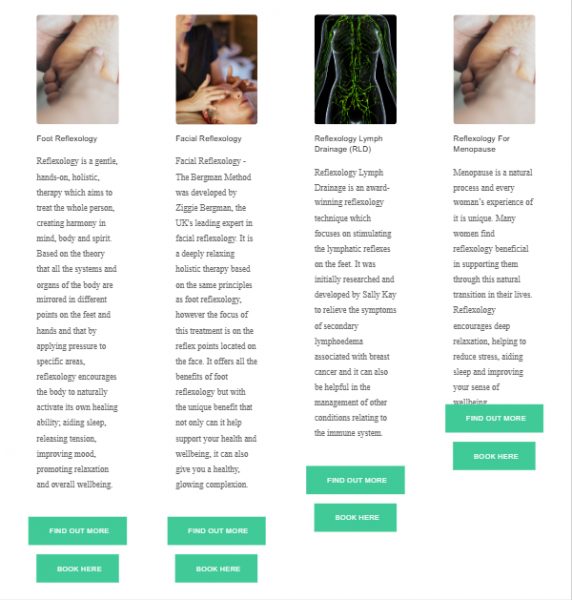Click the Menopause description paragraph
This screenshot has width=572, height=600.
click(493, 285)
